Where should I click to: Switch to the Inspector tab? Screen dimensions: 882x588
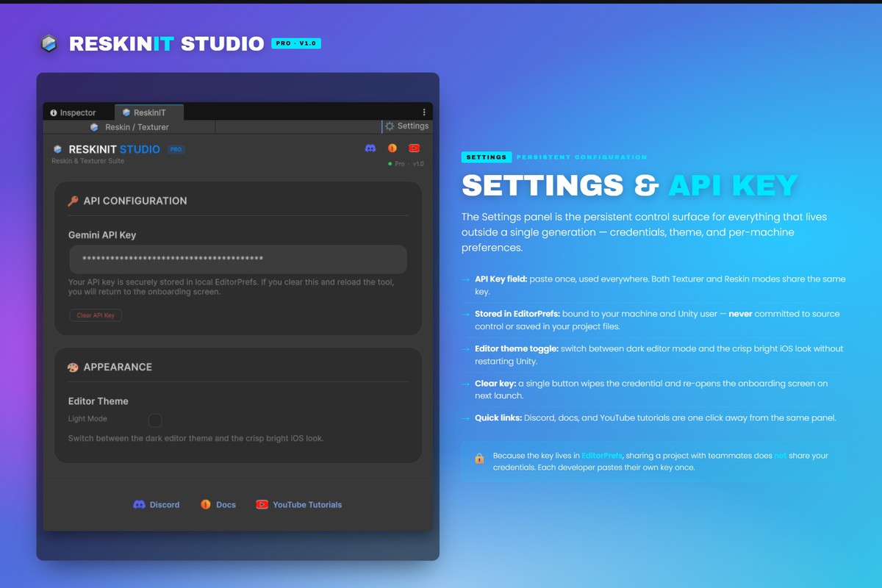point(73,112)
